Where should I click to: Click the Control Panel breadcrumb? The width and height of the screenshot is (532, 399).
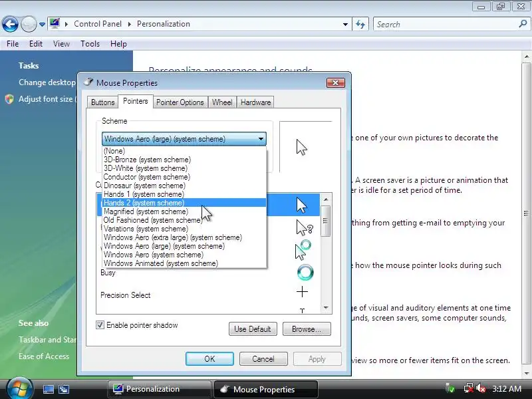[x=98, y=24]
